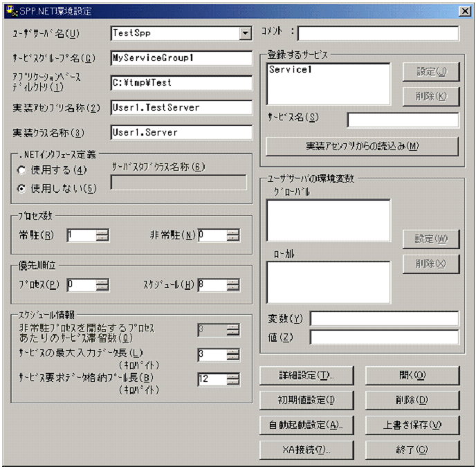Click the コメント text field

coord(378,33)
